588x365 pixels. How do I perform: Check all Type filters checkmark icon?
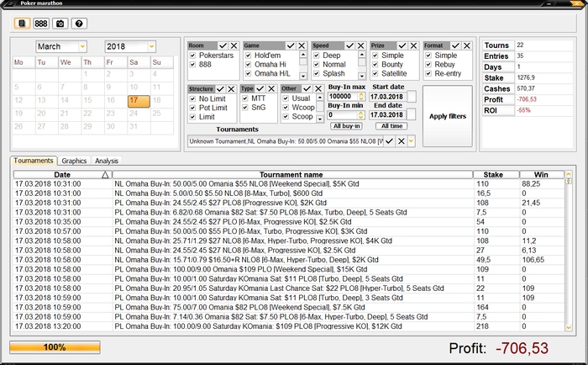point(260,88)
